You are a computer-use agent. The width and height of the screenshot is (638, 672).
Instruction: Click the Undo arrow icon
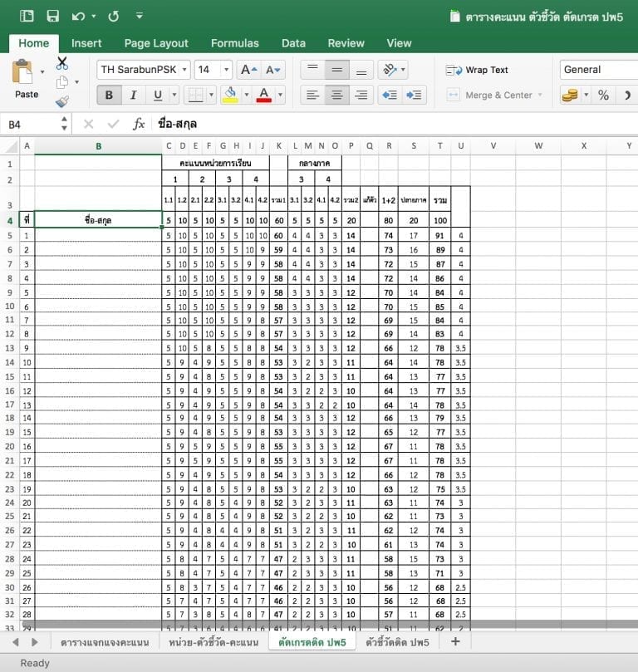click(78, 17)
